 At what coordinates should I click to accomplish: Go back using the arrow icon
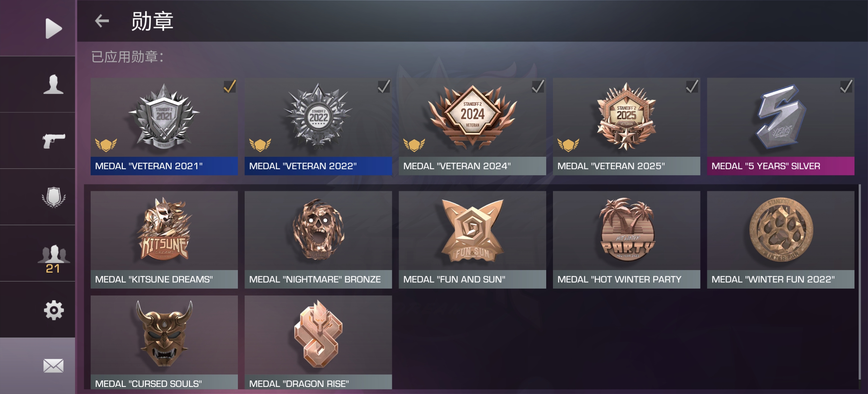(x=102, y=21)
